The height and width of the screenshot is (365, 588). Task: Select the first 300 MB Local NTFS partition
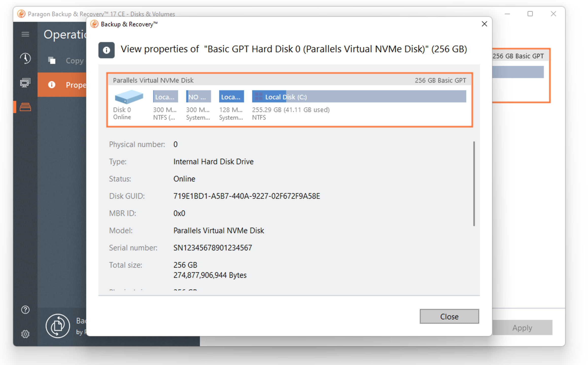[165, 97]
